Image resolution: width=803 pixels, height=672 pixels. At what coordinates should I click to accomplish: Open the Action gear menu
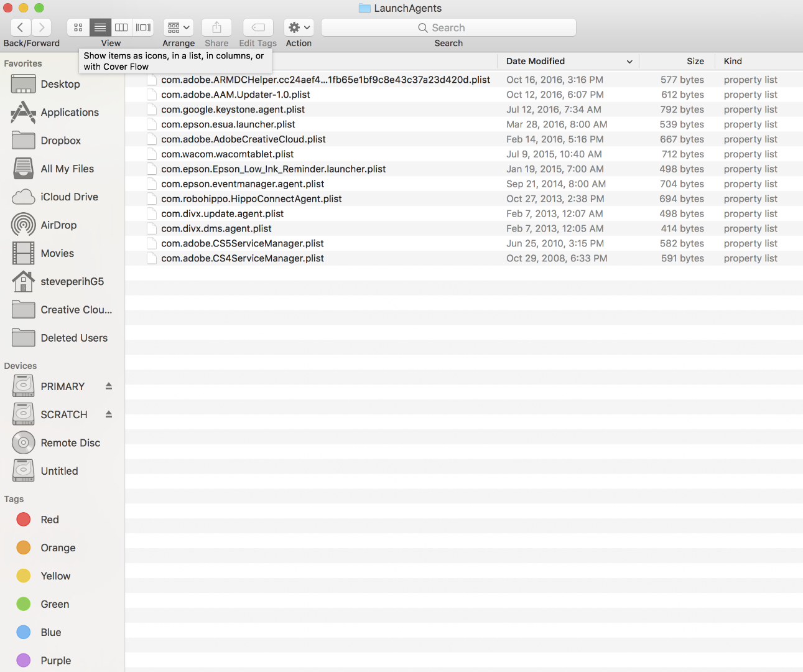pos(298,27)
